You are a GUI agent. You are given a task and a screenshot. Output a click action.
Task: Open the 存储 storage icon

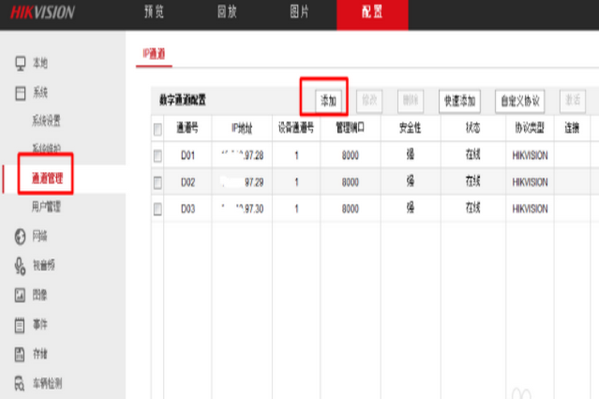20,354
